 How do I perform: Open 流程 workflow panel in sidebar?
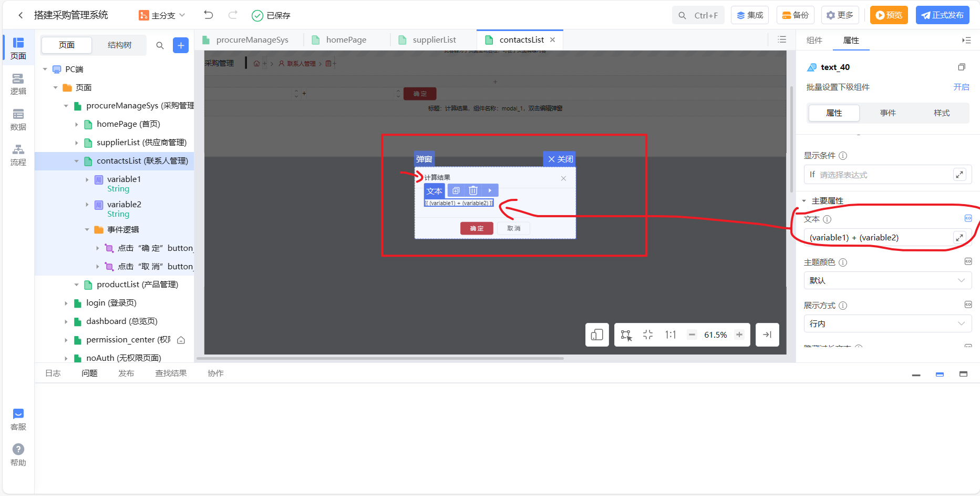[18, 155]
